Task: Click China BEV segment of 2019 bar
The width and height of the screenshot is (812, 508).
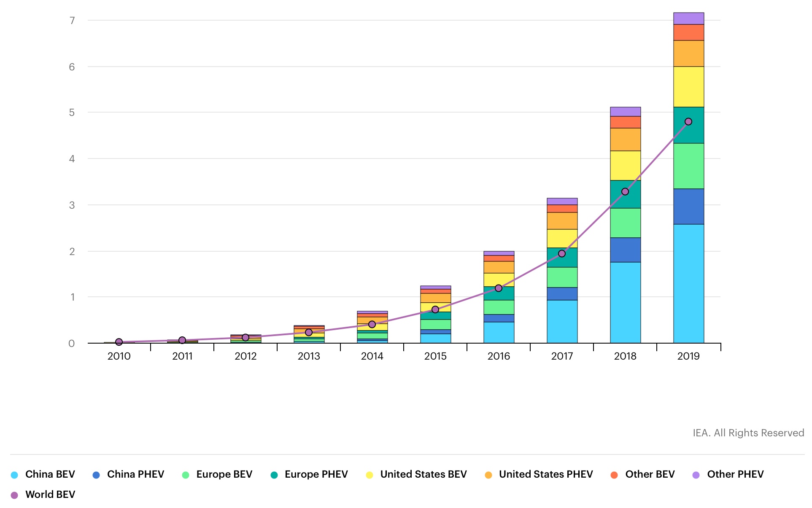Action: (x=688, y=283)
